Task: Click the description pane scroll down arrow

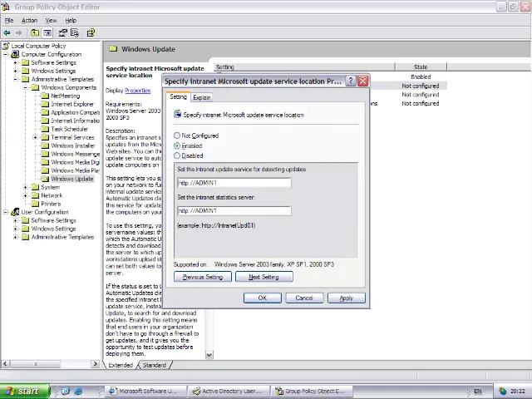Action: pyautogui.click(x=209, y=355)
